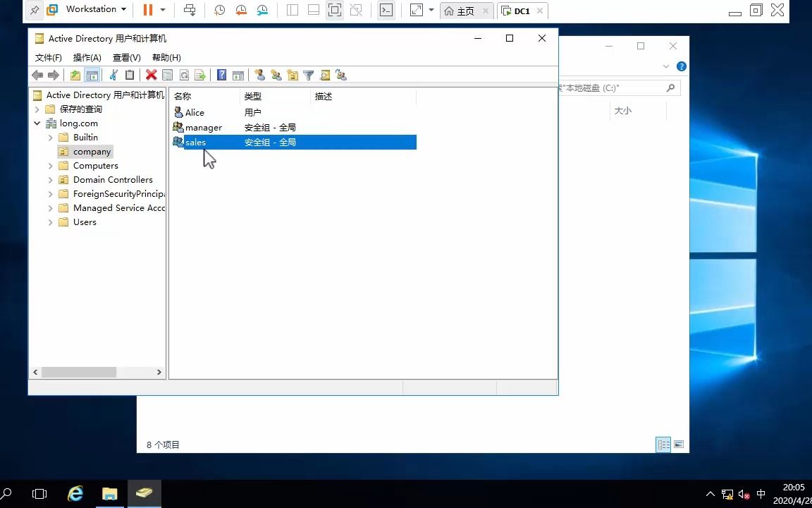The width and height of the screenshot is (812, 508).
Task: Take a VM snapshot icon
Action: (x=220, y=10)
